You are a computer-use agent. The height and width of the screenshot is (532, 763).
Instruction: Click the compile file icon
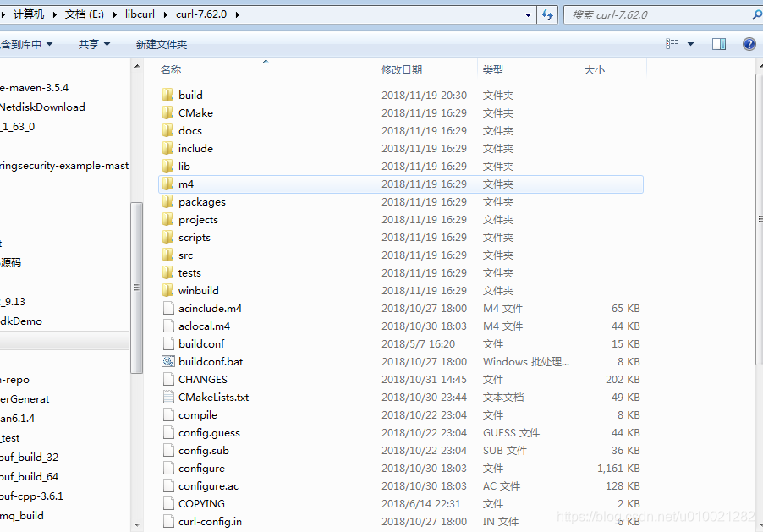click(168, 414)
